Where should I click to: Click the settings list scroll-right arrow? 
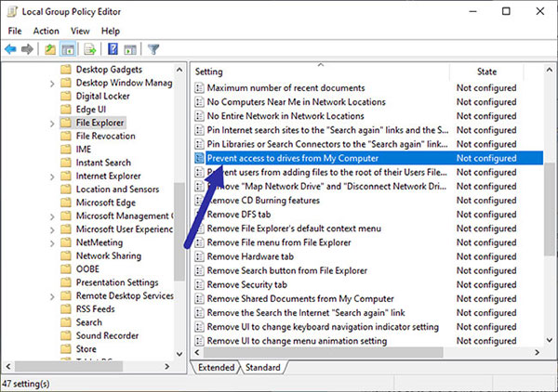tap(537, 353)
